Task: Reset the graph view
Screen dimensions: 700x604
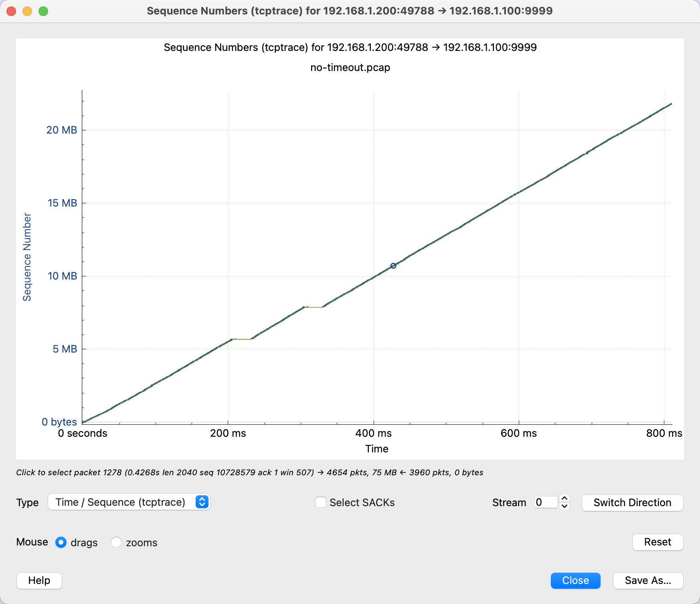Action: point(658,542)
